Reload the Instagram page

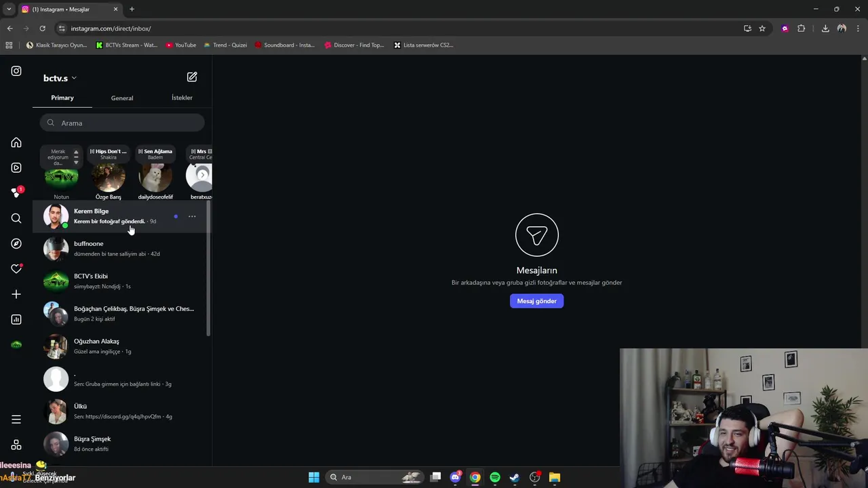(42, 28)
